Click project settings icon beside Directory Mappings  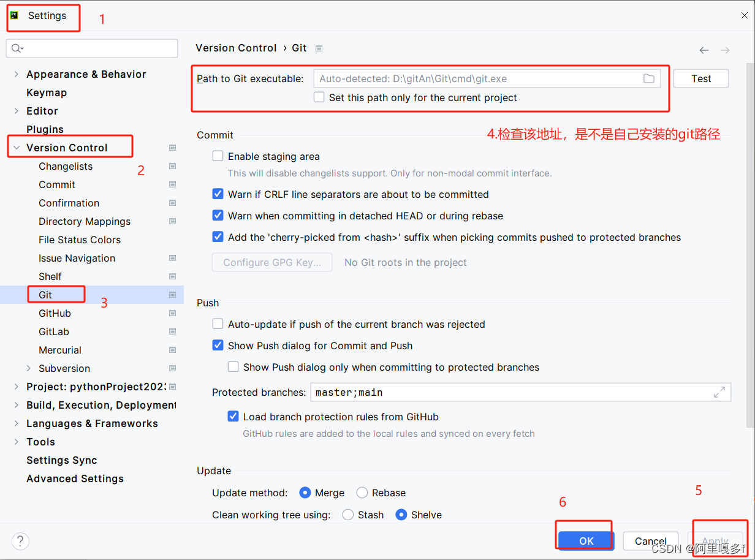(173, 221)
